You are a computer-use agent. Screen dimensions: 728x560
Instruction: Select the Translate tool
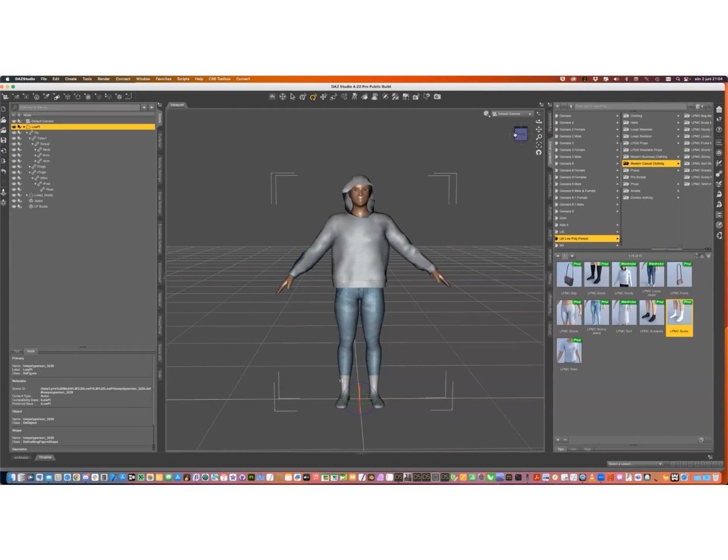[x=324, y=96]
